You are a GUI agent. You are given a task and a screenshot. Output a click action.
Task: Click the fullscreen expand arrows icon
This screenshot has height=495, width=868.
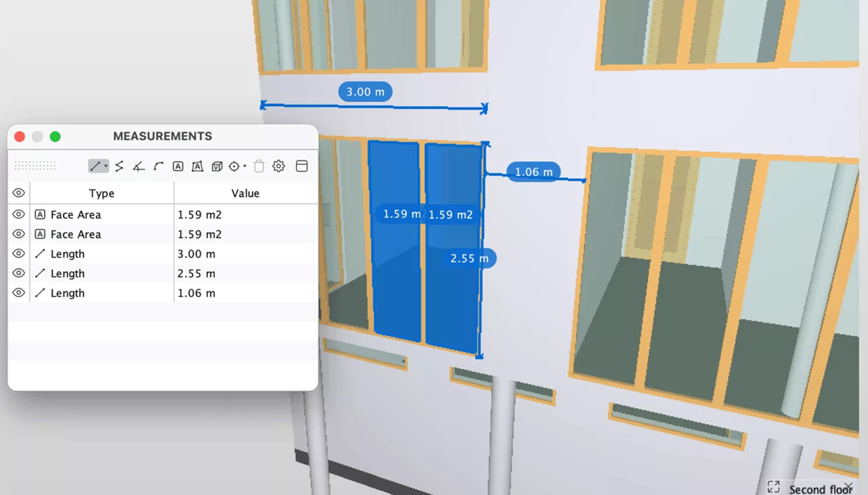[x=773, y=487]
